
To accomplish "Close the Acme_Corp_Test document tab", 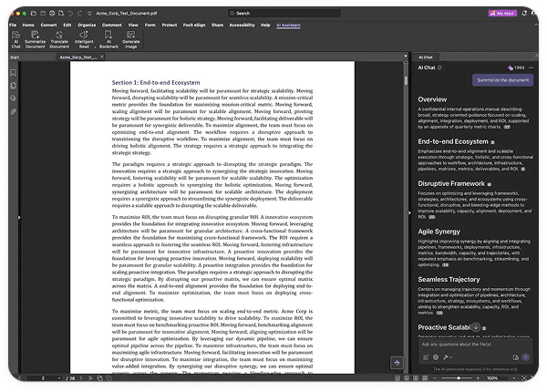I will point(102,57).
